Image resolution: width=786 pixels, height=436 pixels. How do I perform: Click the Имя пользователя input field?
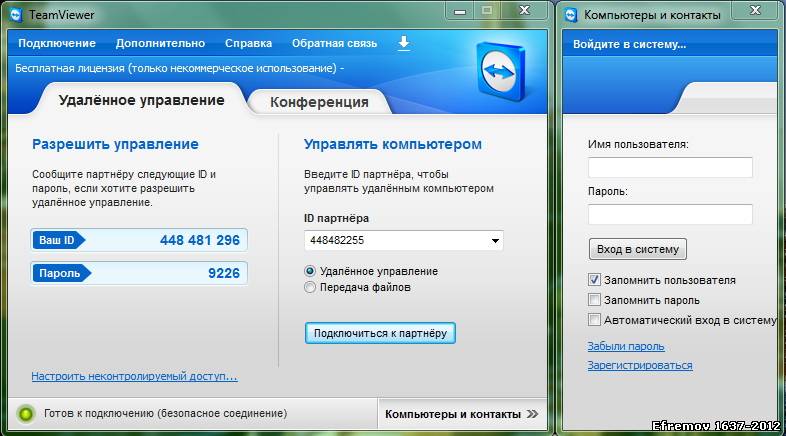pos(670,167)
